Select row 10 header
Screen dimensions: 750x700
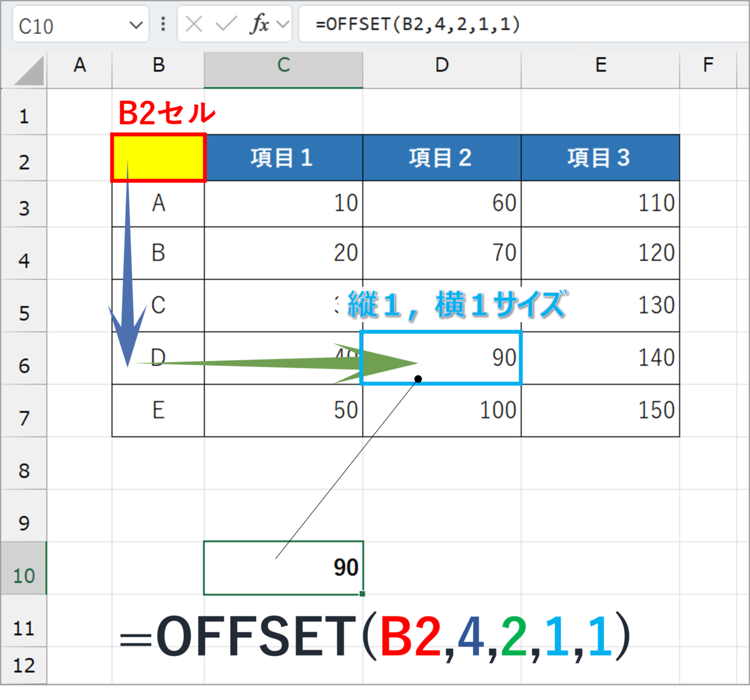tap(24, 576)
